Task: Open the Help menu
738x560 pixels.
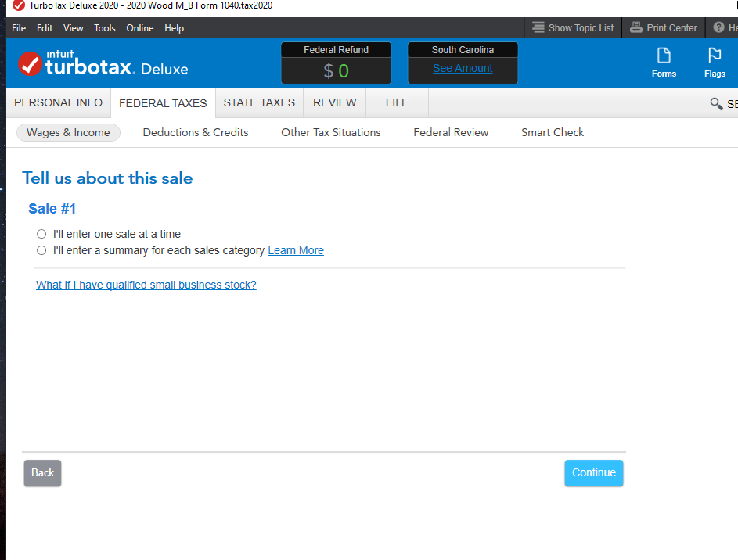Action: (175, 27)
